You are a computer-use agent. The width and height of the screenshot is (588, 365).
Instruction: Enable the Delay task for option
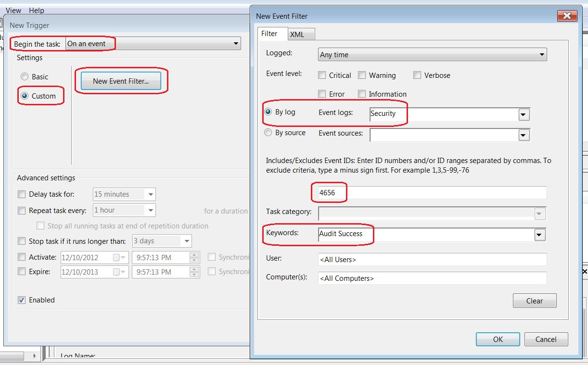click(22, 194)
